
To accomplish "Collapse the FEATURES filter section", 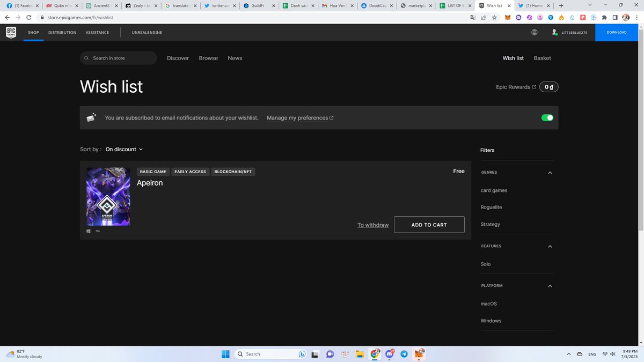I will [550, 246].
